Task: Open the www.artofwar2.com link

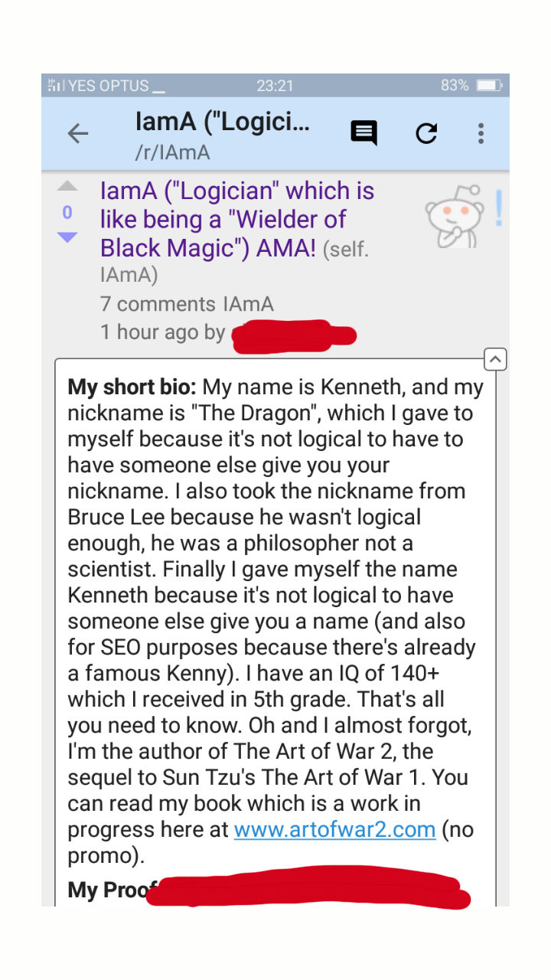Action: click(x=334, y=829)
